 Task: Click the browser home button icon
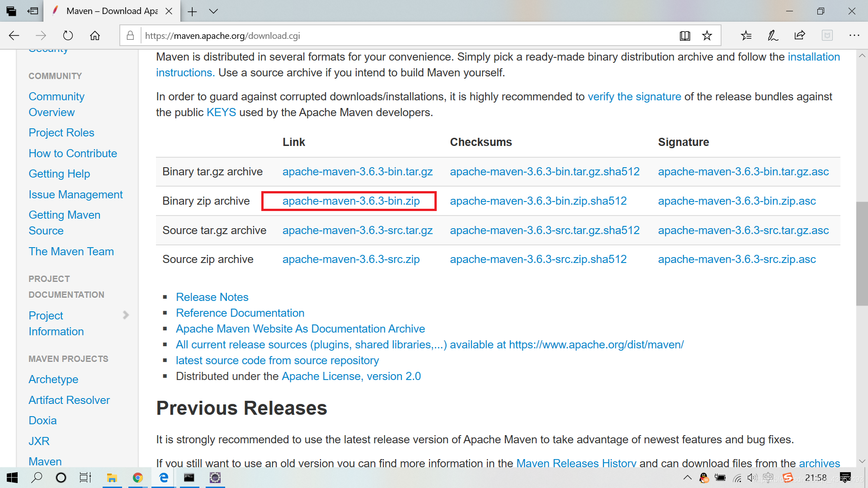pyautogui.click(x=95, y=36)
